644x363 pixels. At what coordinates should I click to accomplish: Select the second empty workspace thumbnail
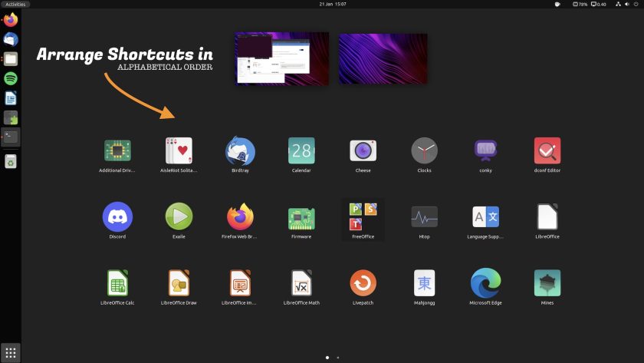383,58
